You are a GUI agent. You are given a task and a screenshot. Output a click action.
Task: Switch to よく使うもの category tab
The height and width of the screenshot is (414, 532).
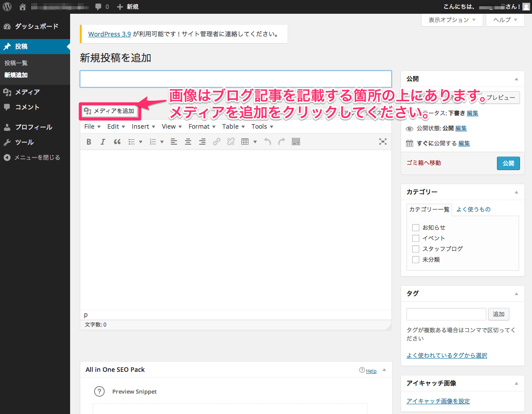(x=473, y=209)
